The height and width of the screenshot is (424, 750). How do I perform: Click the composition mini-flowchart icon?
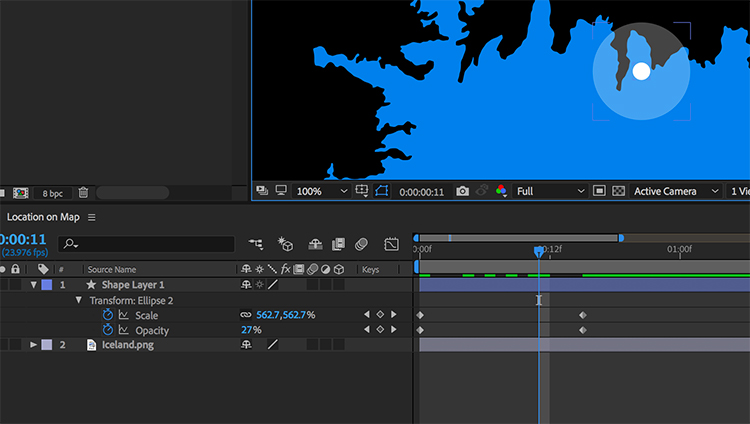[x=256, y=244]
